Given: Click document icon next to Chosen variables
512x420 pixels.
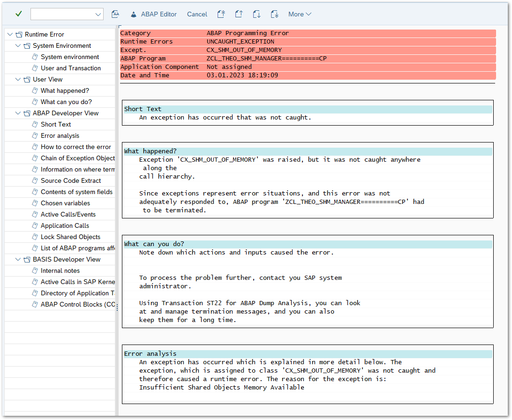Looking at the screenshot, I should point(35,203).
